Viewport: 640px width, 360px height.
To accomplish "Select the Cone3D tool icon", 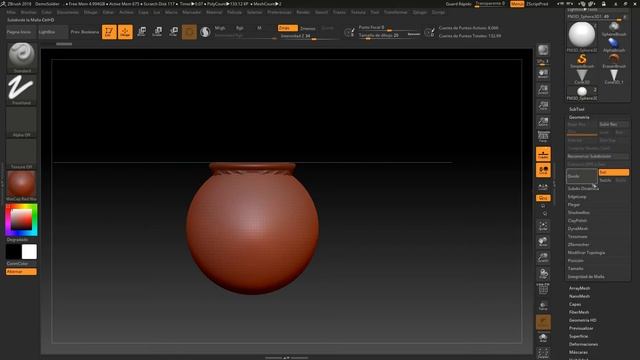I will click(x=582, y=76).
